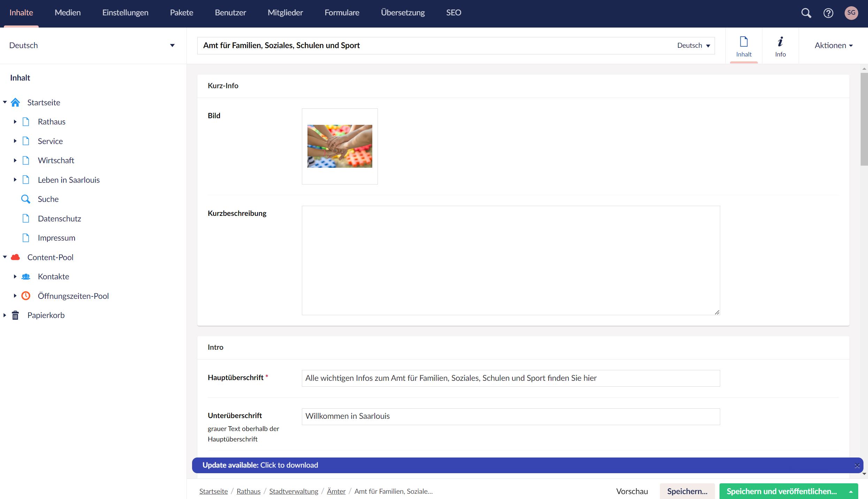Open the Info tab icon
Screen dimensions: 868x499
click(x=780, y=46)
